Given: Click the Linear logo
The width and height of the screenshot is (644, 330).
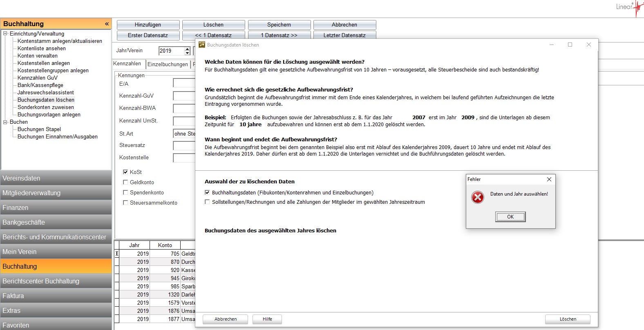Looking at the screenshot, I should click(629, 7).
